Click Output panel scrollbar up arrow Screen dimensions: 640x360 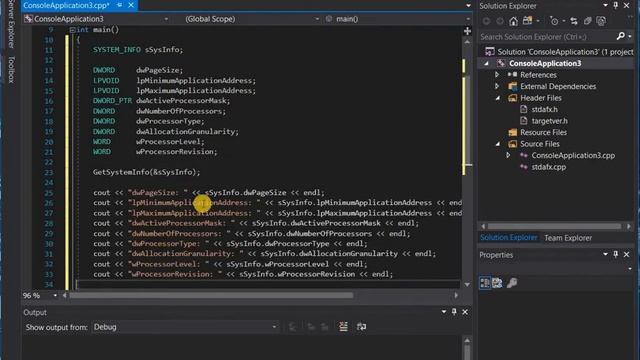point(467,340)
